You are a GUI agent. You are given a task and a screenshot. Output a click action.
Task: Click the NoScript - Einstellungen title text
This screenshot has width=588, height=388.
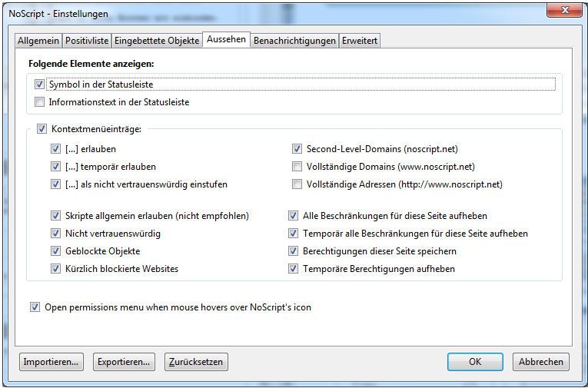click(x=58, y=14)
